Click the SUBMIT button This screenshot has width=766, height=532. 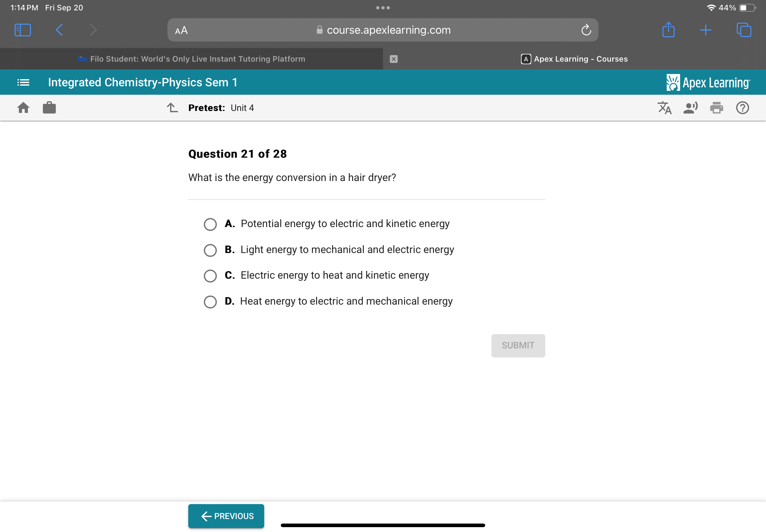[x=517, y=345]
